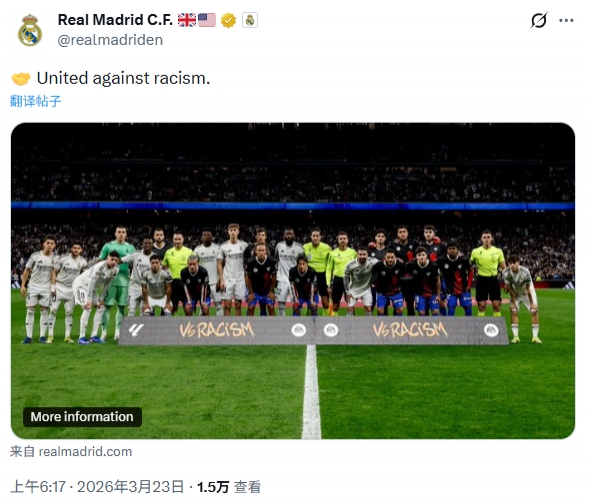The width and height of the screenshot is (590, 502).
Task: Click the gold verified checkmark badge
Action: 228,20
